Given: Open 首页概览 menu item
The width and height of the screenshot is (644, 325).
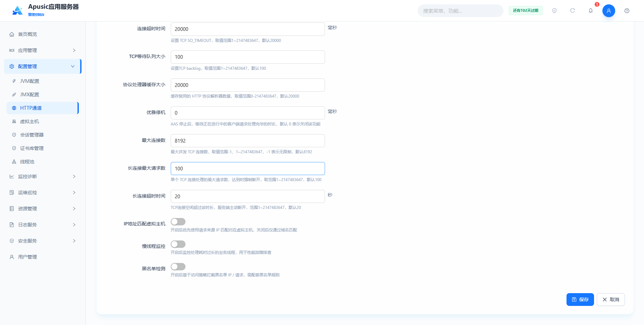Looking at the screenshot, I should (x=43, y=34).
